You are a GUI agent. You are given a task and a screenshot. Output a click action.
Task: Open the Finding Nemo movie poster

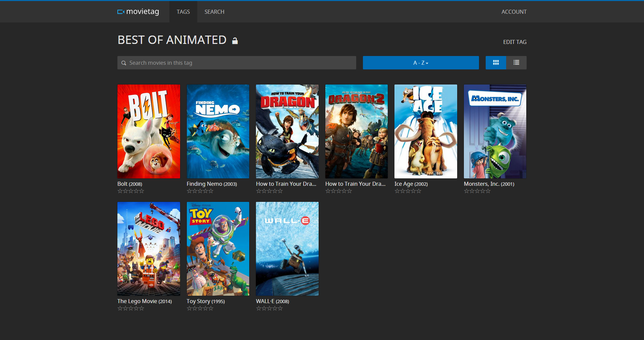click(x=218, y=131)
